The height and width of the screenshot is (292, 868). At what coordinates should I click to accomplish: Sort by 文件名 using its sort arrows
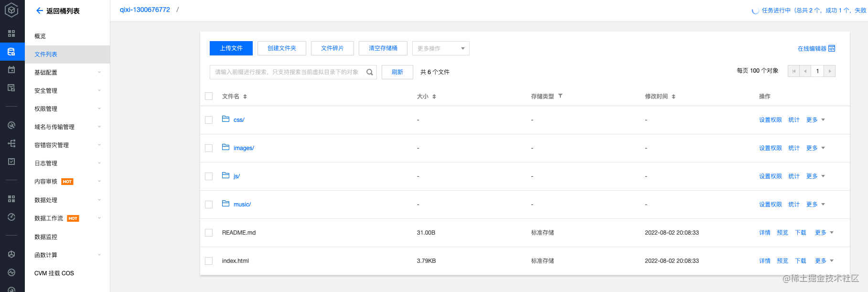pos(245,97)
